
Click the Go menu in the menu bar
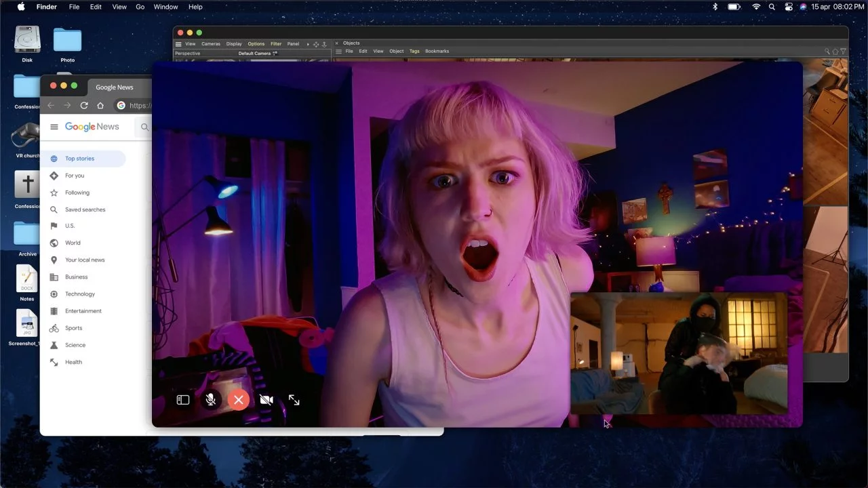tap(140, 7)
